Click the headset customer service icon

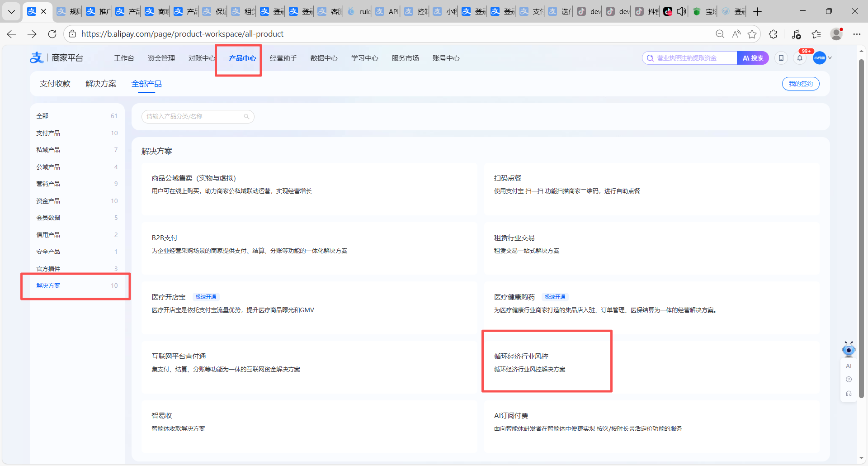coord(849,394)
